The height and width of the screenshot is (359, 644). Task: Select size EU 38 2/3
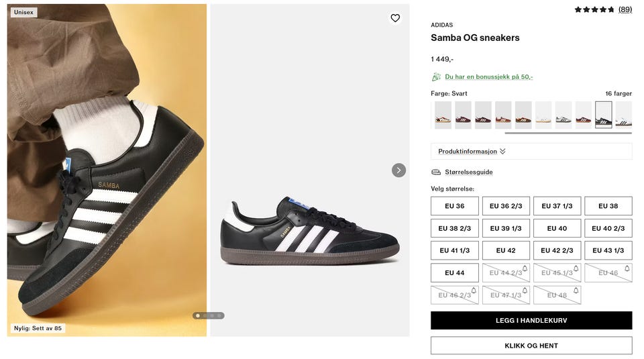pos(455,228)
